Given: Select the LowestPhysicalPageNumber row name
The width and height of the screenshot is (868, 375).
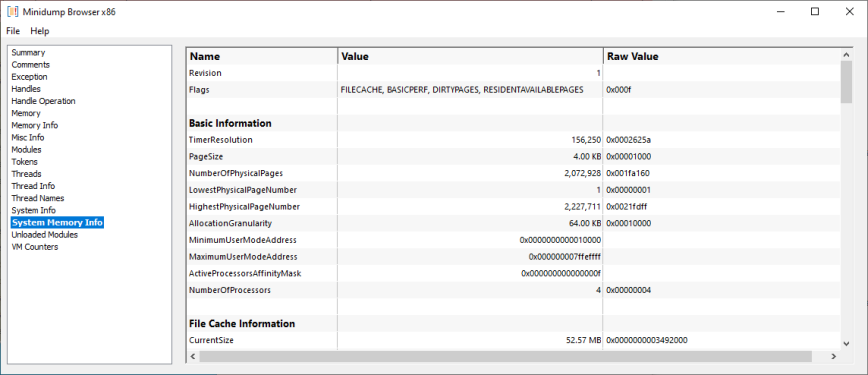Looking at the screenshot, I should 242,190.
